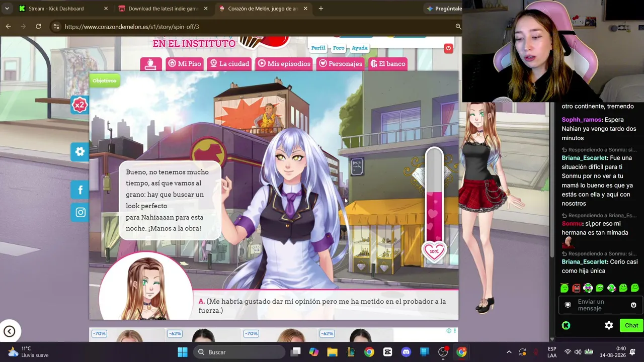Click the address bar URL
644x362 pixels.
tap(132, 27)
